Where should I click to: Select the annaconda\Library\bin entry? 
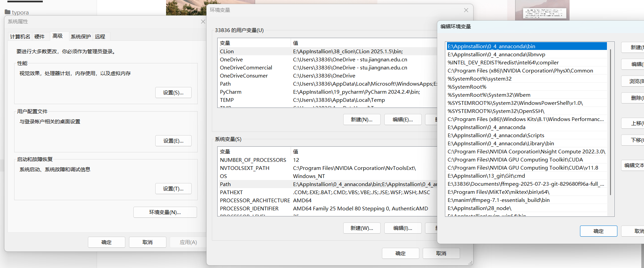pos(526,143)
